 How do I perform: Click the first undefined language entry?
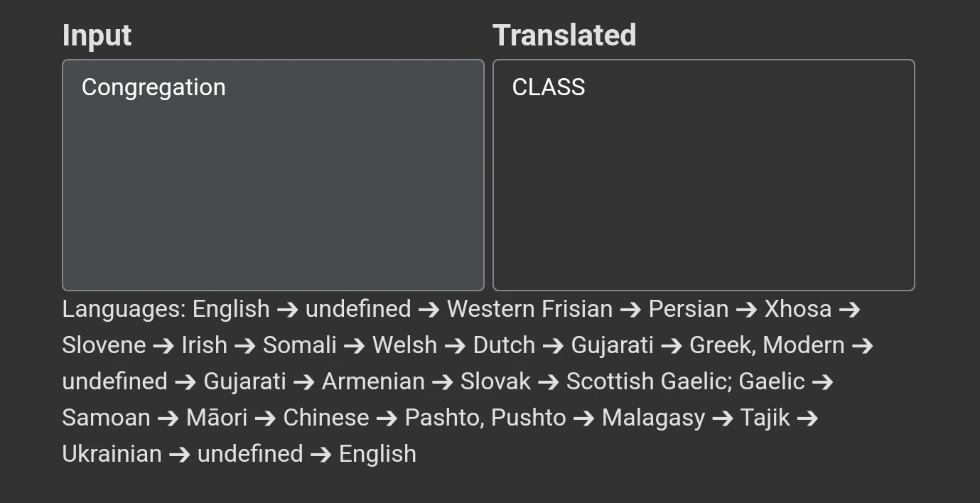[358, 309]
